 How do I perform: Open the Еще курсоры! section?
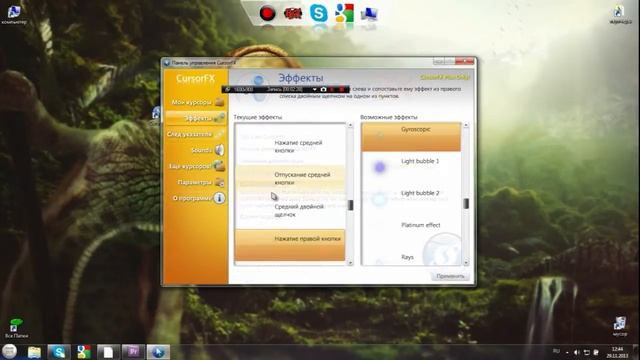[196, 166]
